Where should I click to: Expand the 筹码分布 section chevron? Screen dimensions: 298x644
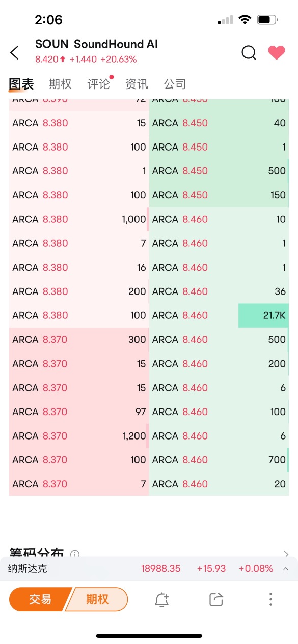coord(286,554)
